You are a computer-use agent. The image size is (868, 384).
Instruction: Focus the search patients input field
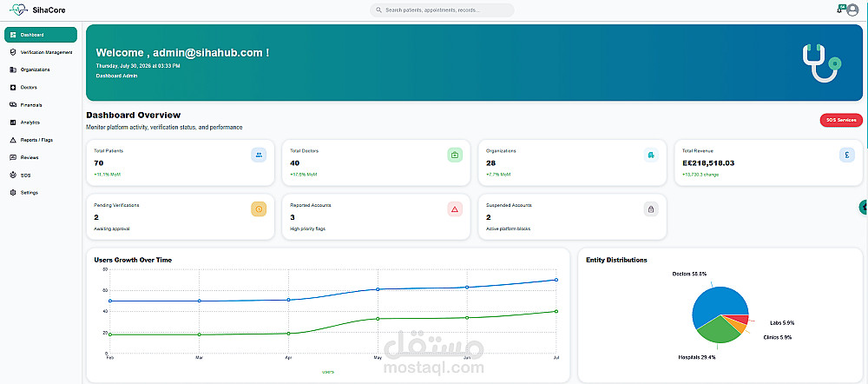[442, 10]
